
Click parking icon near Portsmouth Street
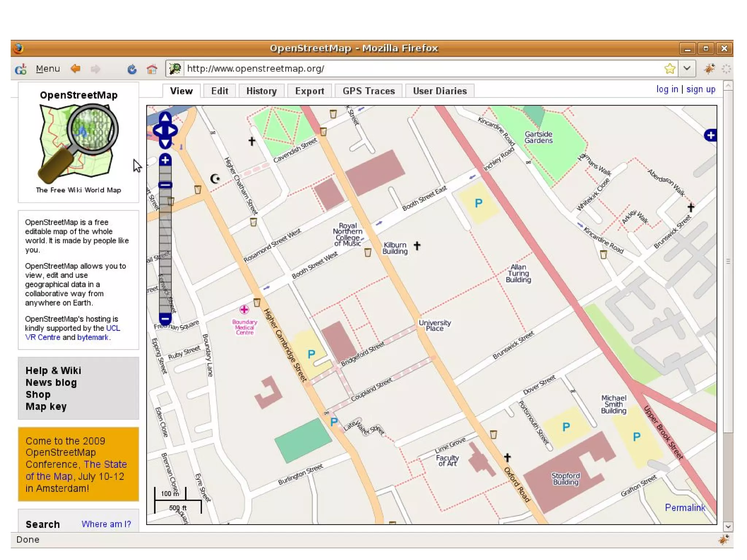[566, 427]
